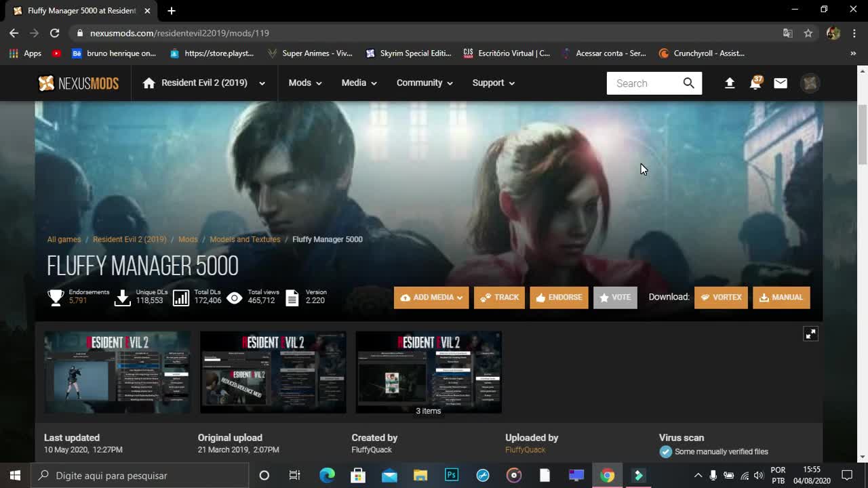
Task: Open a new browser tab
Action: tap(172, 11)
